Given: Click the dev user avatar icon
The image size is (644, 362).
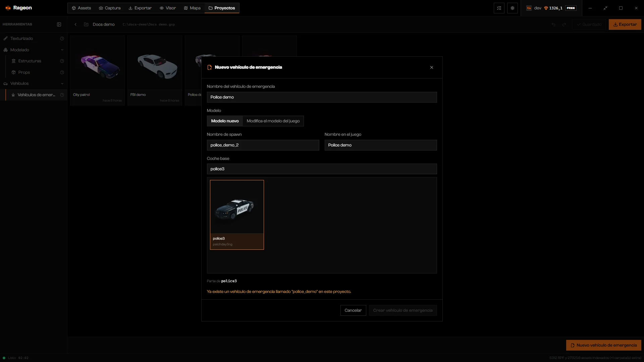Looking at the screenshot, I should tap(529, 8).
